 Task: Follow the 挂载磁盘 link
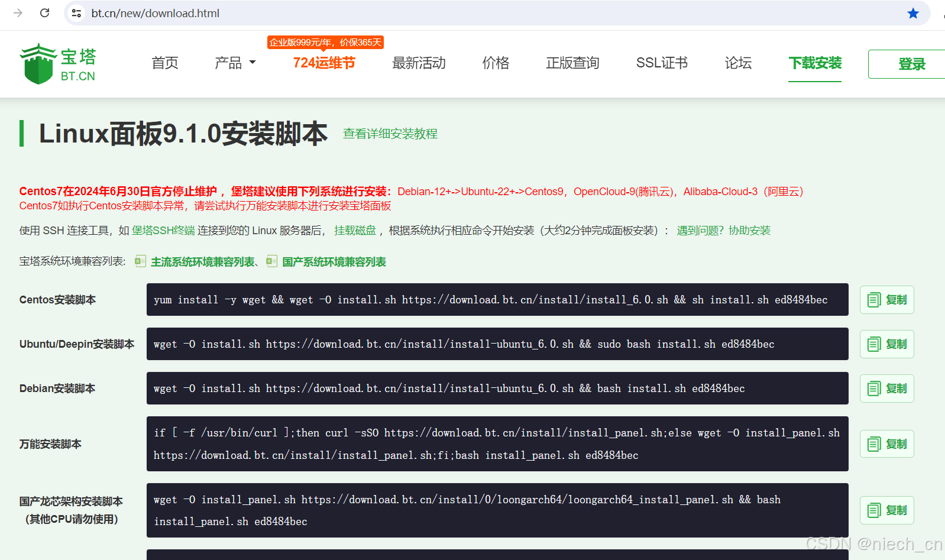click(355, 231)
